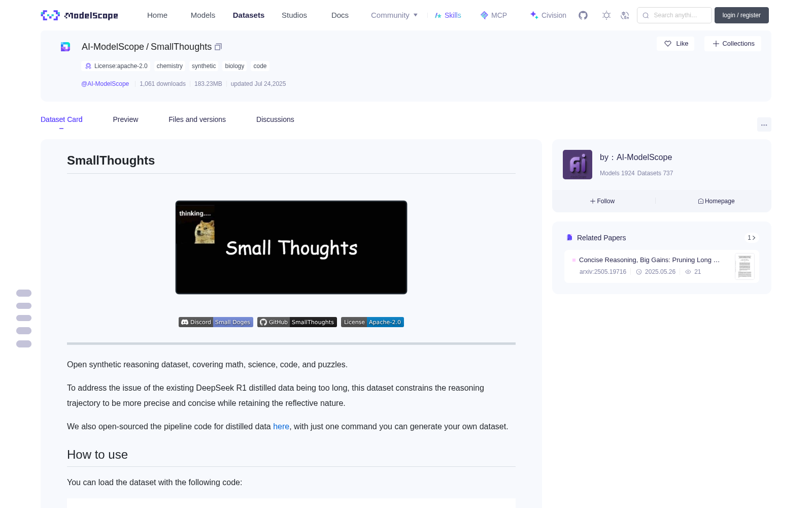Click the code tag
This screenshot has width=812, height=508.
260,66
